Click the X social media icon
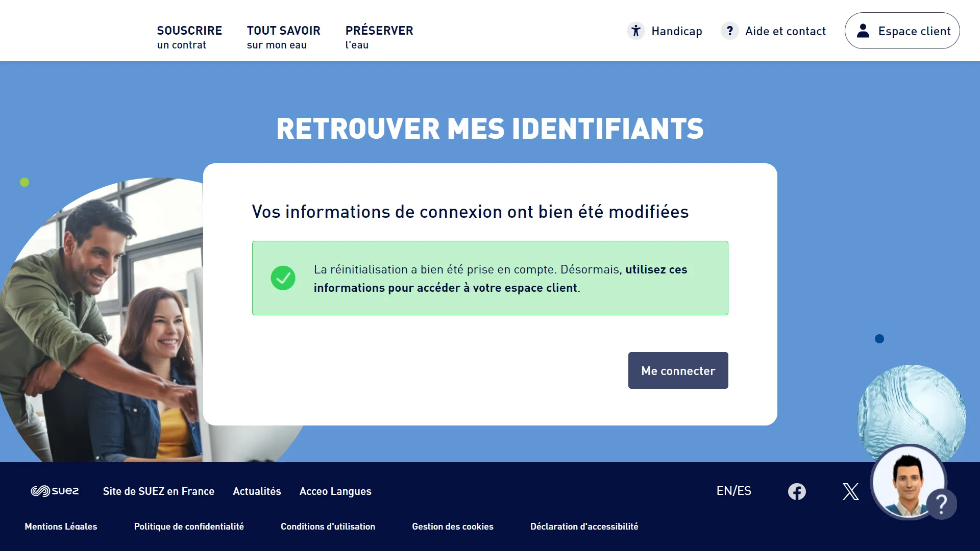The image size is (980, 551). click(x=850, y=491)
